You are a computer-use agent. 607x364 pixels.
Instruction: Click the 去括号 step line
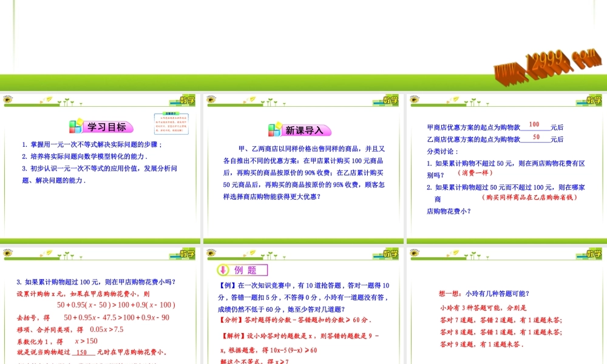(x=93, y=317)
